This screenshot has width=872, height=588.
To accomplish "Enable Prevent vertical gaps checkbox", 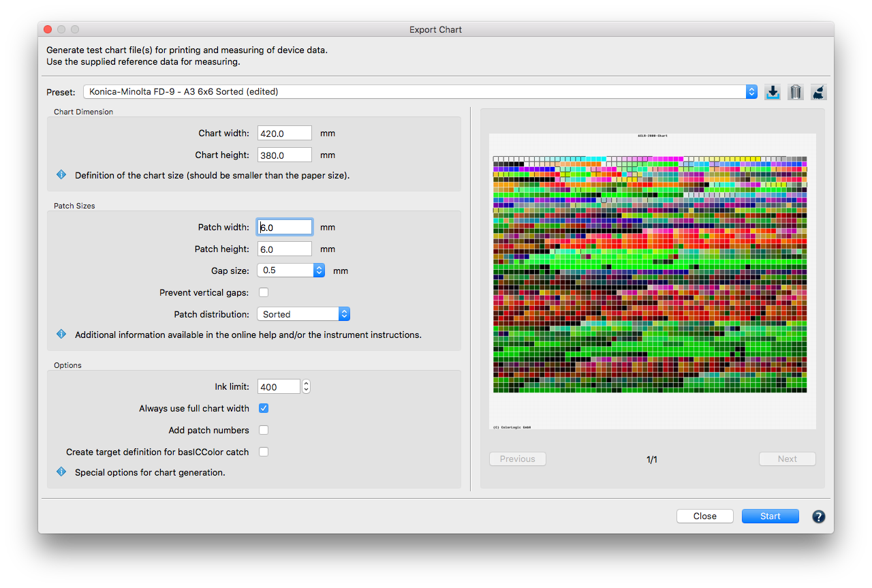I will coord(264,292).
